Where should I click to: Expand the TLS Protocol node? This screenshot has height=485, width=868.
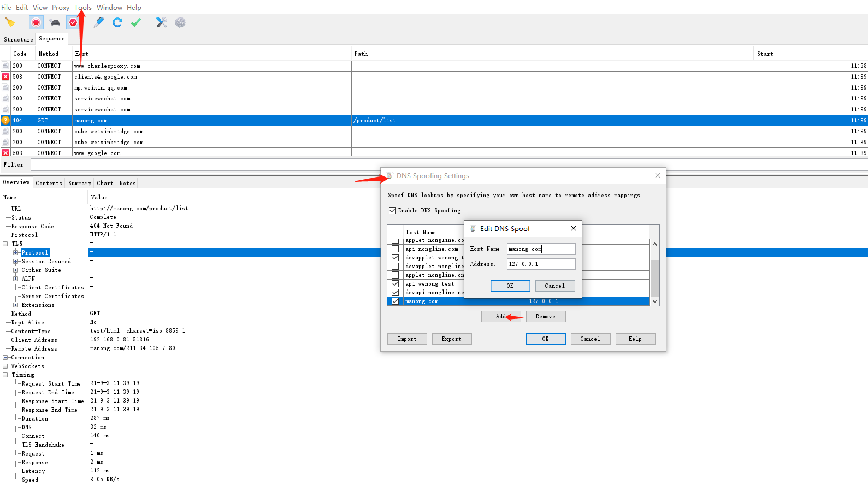pos(16,252)
